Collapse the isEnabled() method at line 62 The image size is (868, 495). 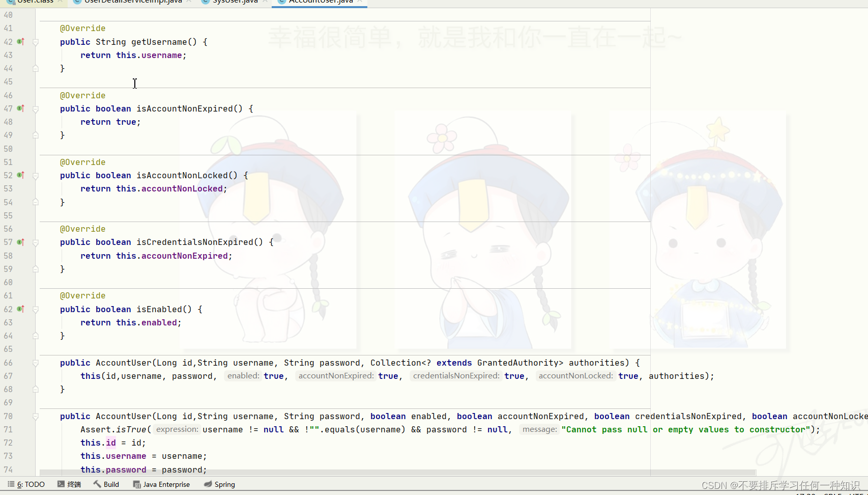click(x=36, y=310)
